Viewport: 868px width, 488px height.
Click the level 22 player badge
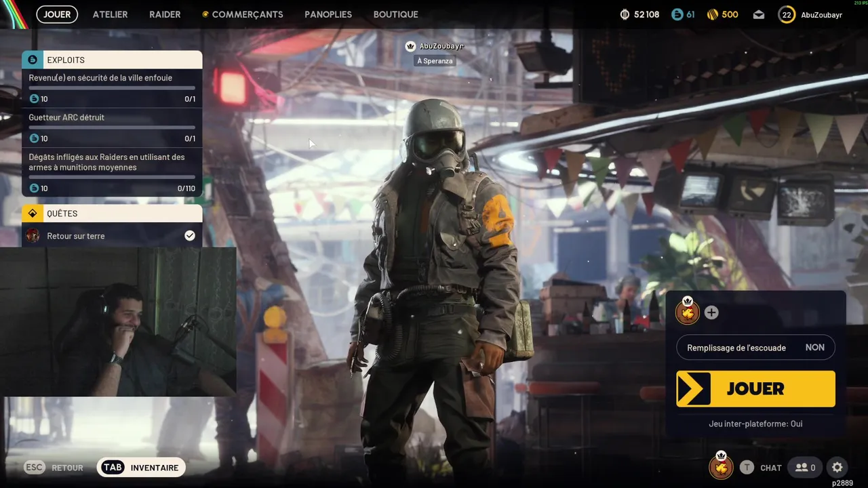coord(787,14)
